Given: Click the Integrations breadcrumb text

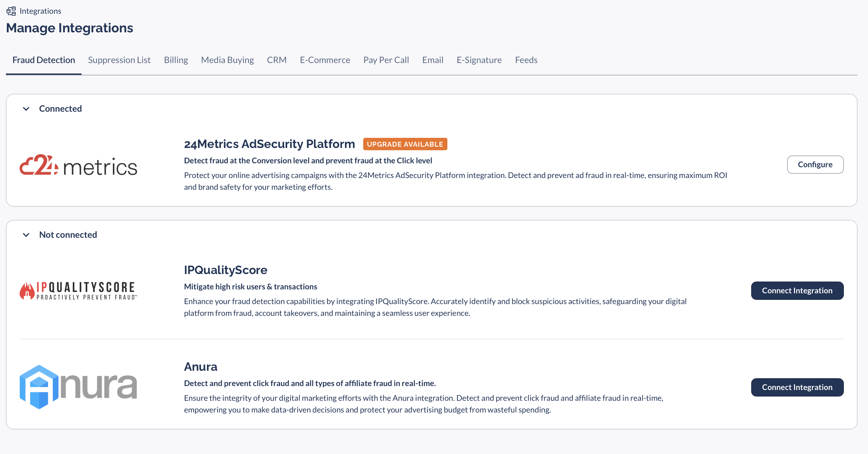Looking at the screenshot, I should (x=40, y=11).
